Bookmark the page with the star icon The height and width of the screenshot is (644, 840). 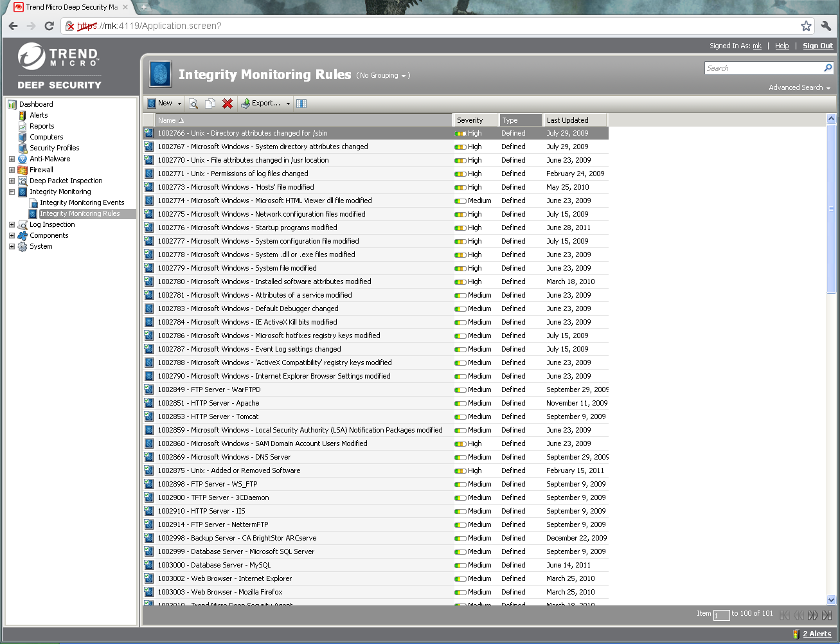806,26
